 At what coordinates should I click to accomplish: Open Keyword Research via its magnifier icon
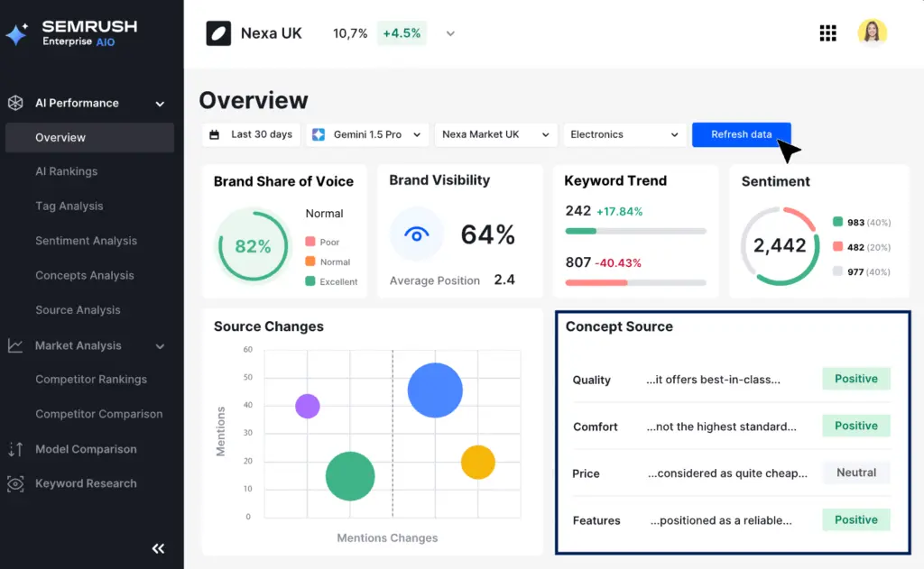(x=14, y=483)
